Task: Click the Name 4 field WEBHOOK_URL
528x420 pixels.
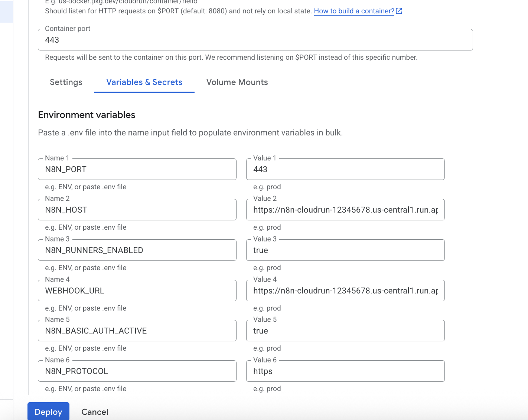Action: coord(137,291)
